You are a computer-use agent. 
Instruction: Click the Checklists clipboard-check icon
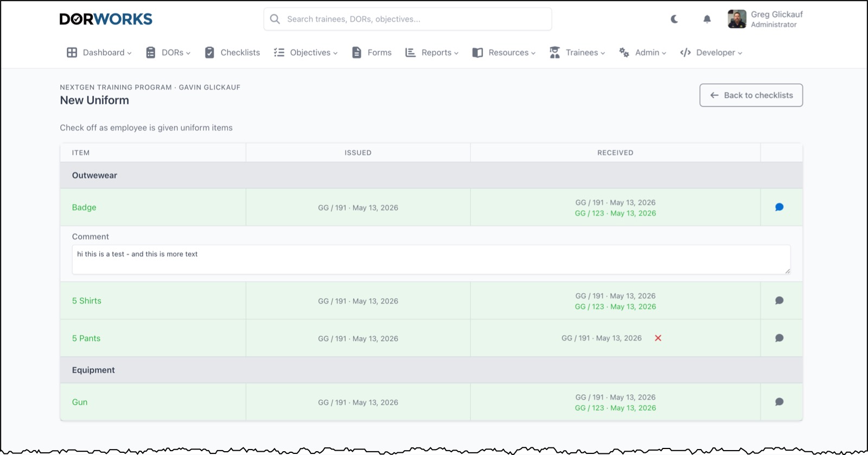click(209, 53)
